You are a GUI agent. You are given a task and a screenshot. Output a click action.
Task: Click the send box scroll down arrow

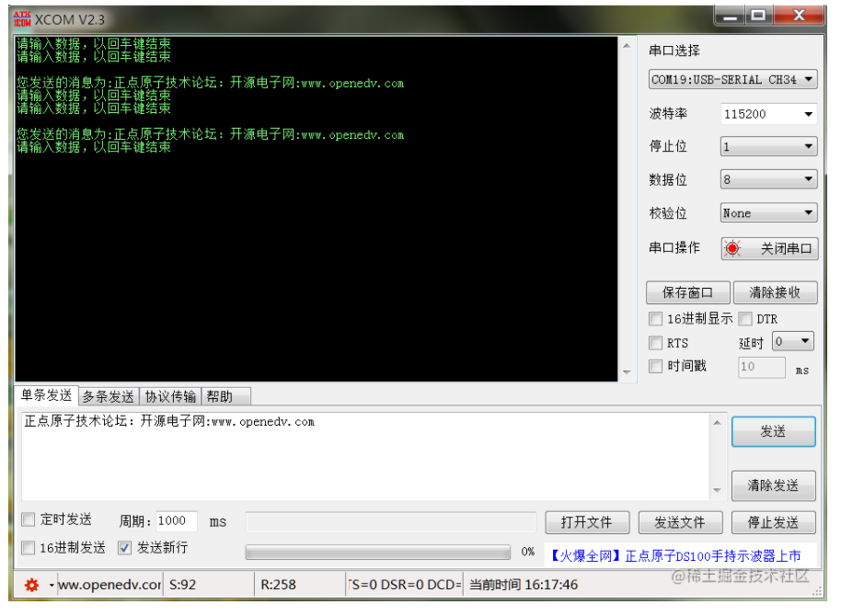tap(718, 491)
